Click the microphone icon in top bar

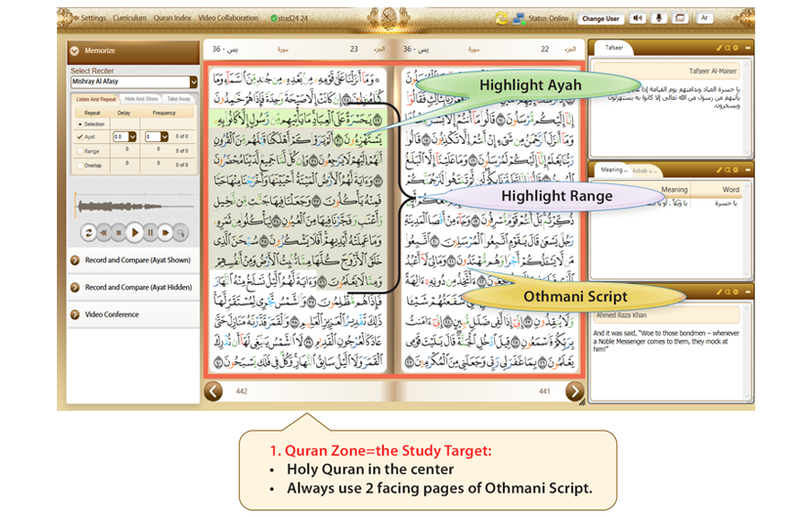(659, 18)
